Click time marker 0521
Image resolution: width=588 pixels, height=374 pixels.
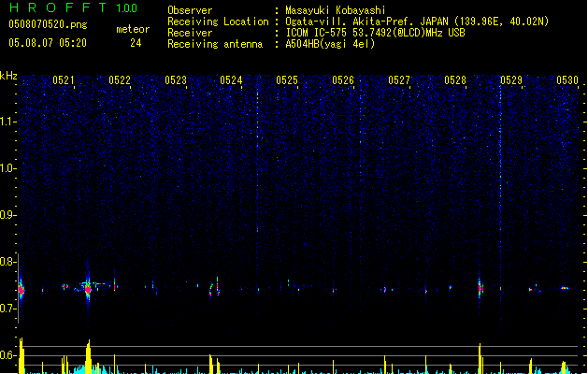(64, 79)
